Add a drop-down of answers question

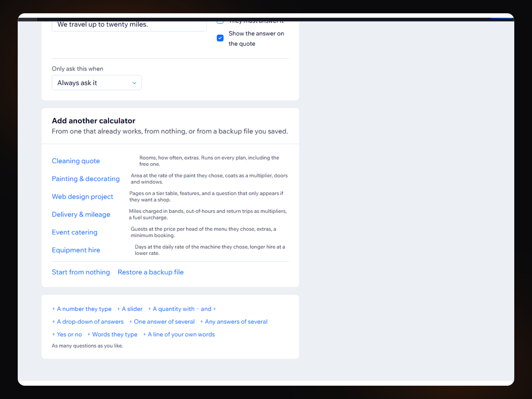88,322
